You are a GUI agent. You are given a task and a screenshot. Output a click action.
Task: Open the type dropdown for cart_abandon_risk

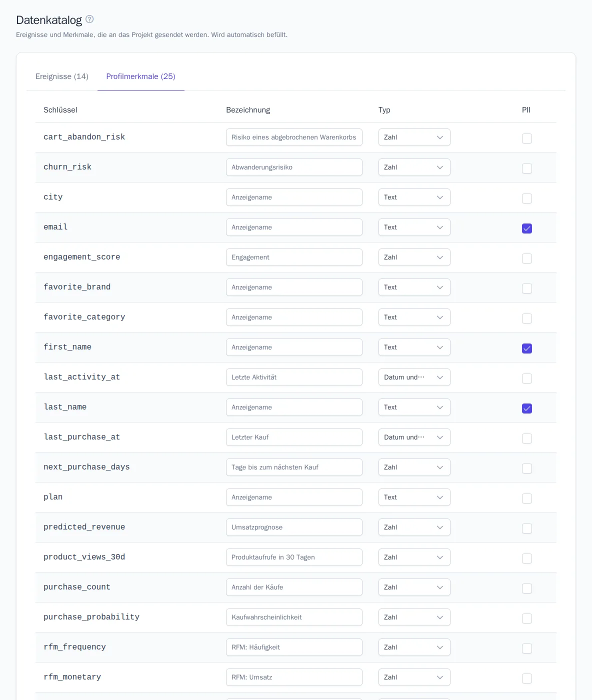coord(414,137)
